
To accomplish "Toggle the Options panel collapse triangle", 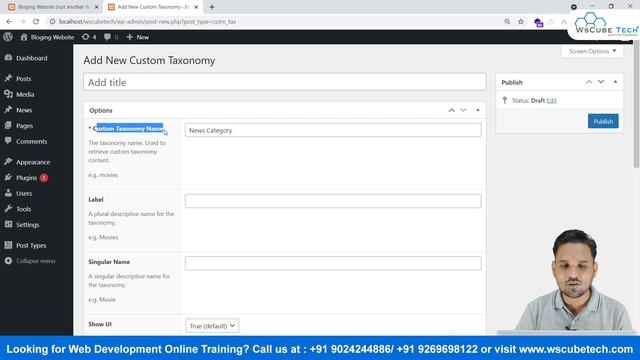I will 478,110.
